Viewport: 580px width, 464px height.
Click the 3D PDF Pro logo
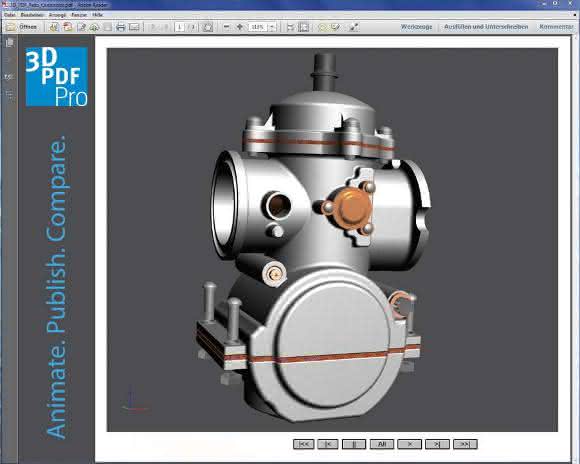tap(57, 77)
